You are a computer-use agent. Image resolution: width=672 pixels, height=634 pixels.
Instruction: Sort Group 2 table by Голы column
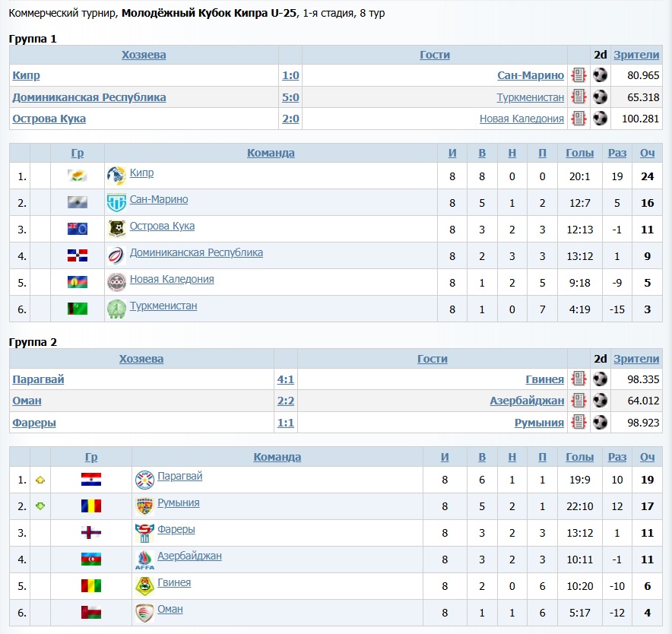click(580, 457)
